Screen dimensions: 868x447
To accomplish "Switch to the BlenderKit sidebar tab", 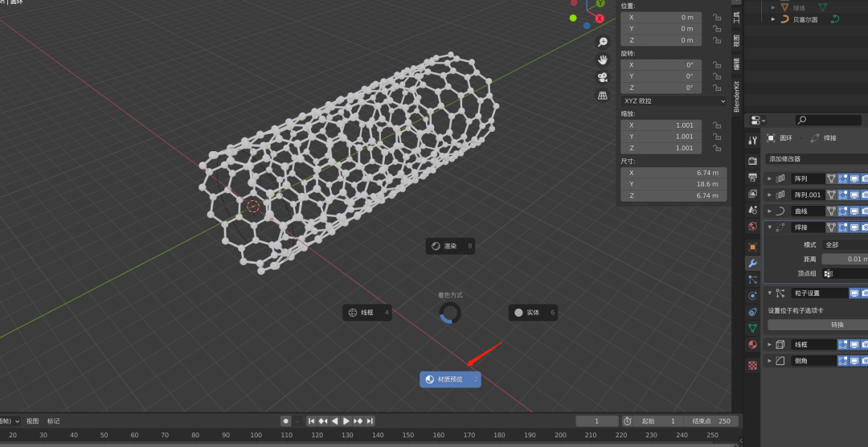I will pyautogui.click(x=736, y=96).
